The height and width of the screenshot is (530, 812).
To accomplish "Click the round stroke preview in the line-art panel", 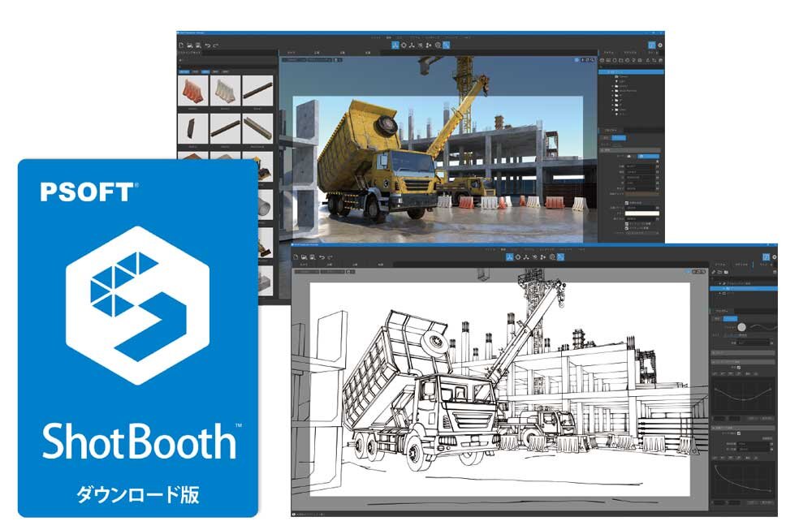I will (741, 327).
